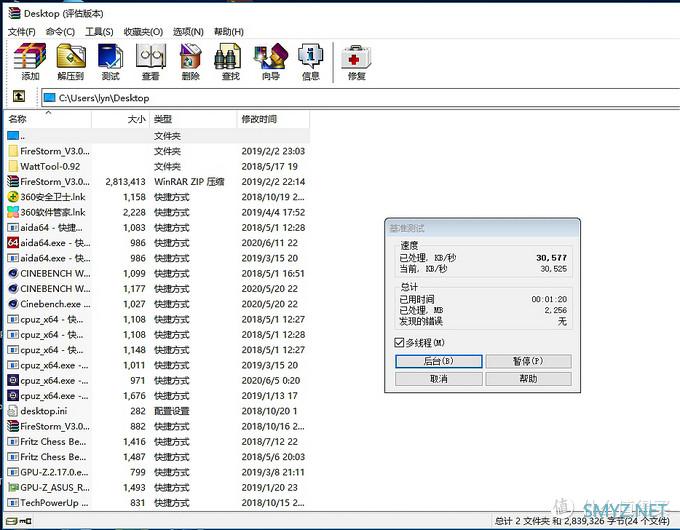Viewport: 680px width, 530px height.
Task: Click the Help (帮助) button in benchmark dialog
Action: click(x=528, y=379)
